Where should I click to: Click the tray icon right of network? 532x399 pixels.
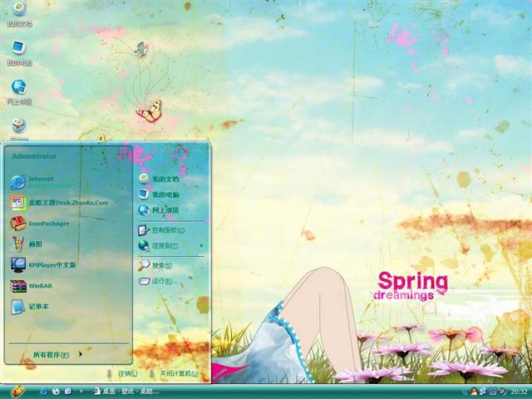(492, 392)
